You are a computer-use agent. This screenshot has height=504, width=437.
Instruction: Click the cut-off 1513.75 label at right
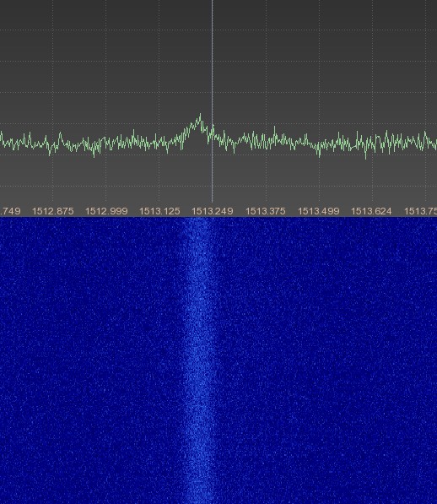[420, 211]
